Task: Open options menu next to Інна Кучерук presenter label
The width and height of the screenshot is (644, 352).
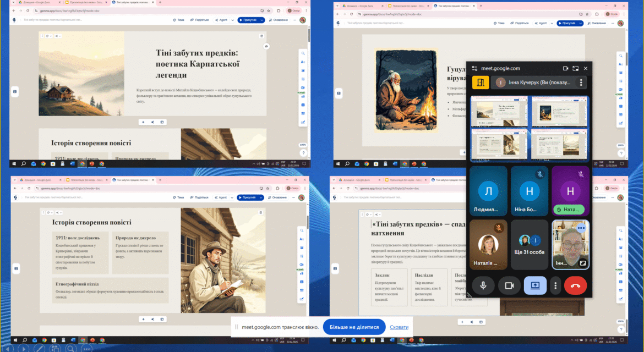Action: pos(581,82)
